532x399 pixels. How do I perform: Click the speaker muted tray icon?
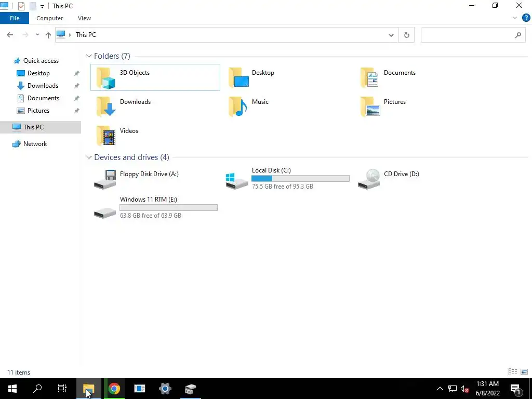click(464, 389)
